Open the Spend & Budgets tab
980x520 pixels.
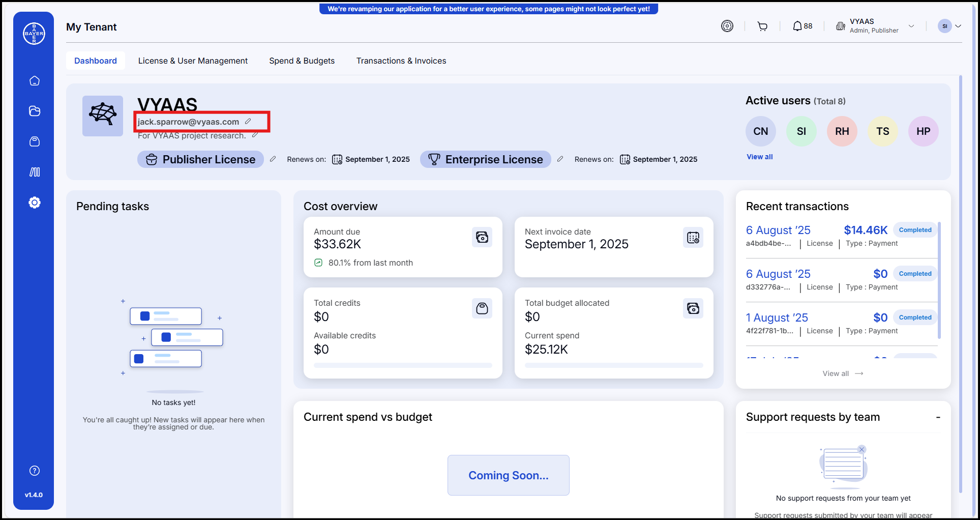302,61
